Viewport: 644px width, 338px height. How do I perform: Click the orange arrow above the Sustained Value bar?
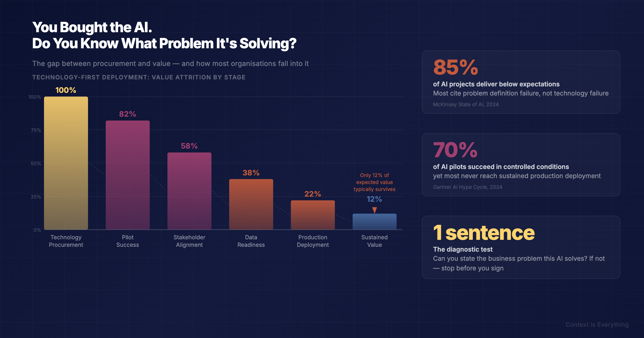tap(375, 210)
